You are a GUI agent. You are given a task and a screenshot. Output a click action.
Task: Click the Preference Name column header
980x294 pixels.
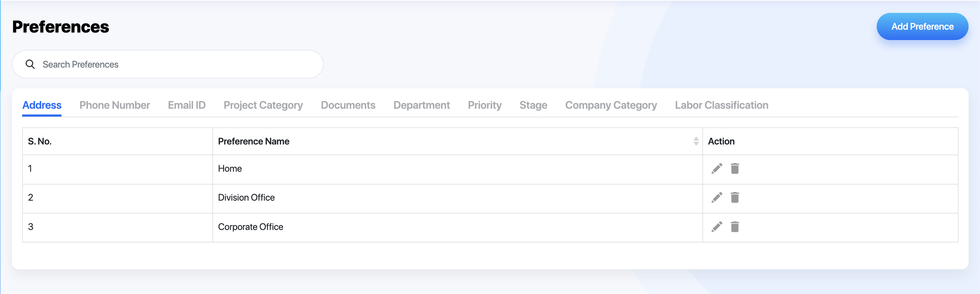click(x=457, y=141)
